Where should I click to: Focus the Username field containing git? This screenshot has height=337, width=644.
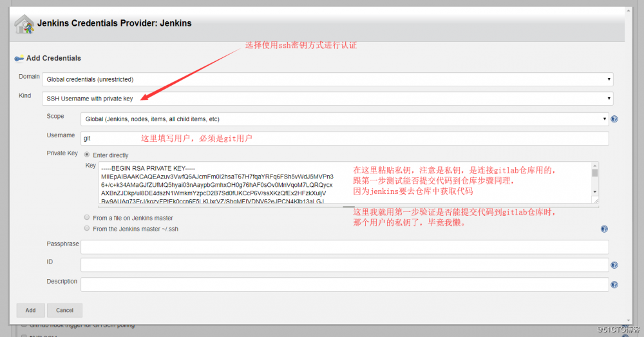pos(344,139)
